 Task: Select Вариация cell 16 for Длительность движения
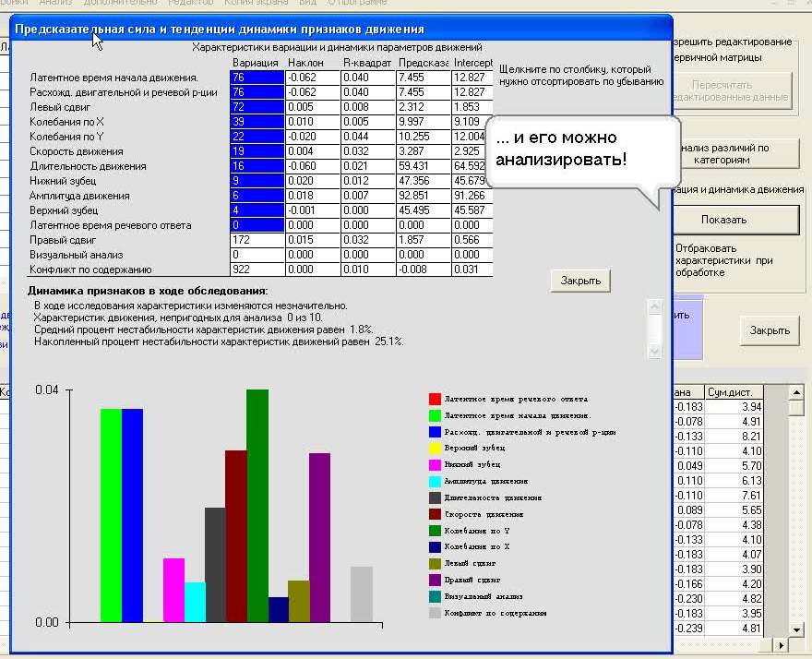click(x=257, y=166)
